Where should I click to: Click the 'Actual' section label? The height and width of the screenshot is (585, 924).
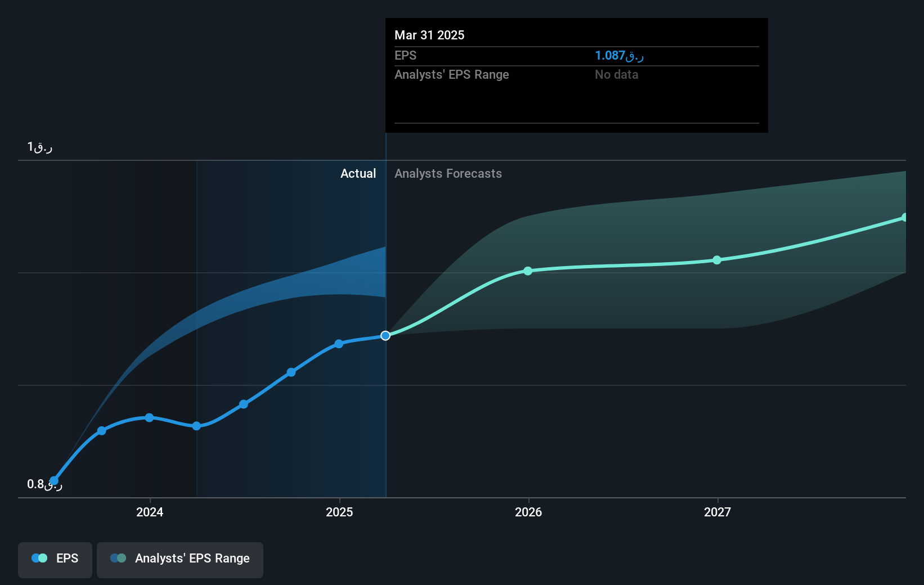coord(358,174)
